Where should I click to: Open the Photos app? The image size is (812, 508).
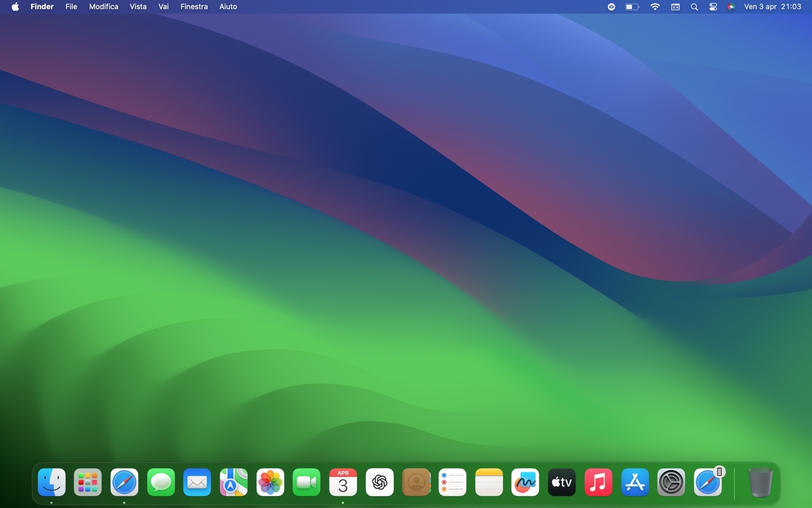(x=270, y=482)
